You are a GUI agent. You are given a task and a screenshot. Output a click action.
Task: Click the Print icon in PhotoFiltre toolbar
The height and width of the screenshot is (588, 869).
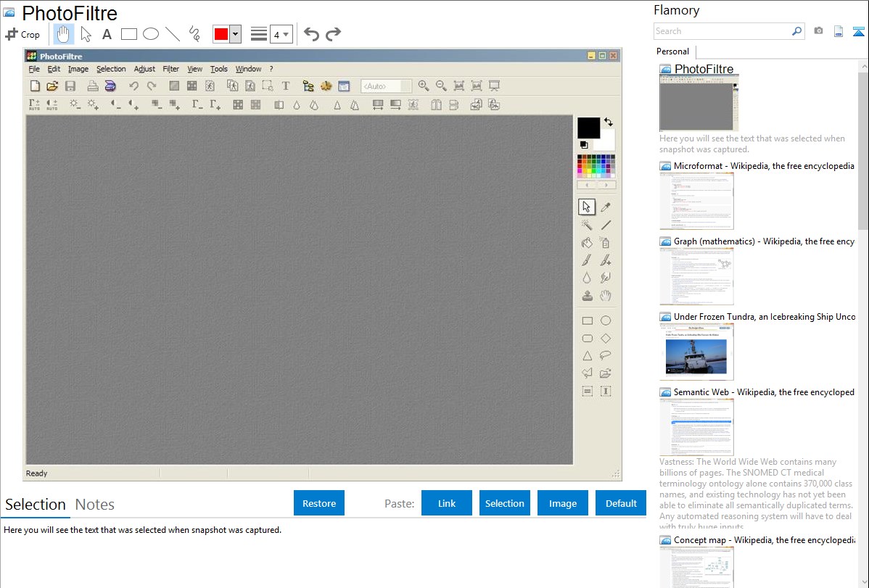93,86
